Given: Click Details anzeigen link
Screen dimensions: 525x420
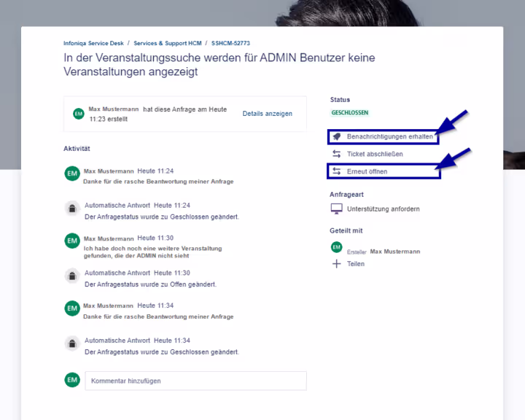Looking at the screenshot, I should coord(267,114).
